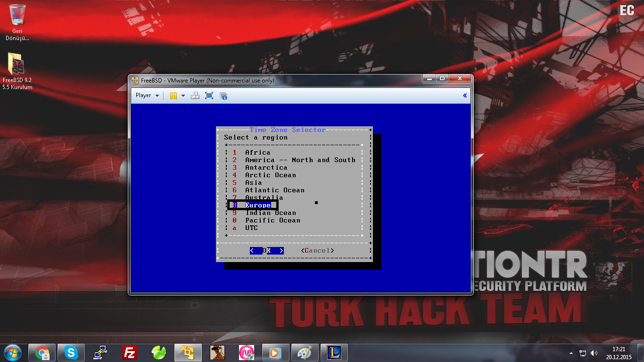Switch to the VMware Player taskbar button
This screenshot has width=644, height=362.
point(188,353)
